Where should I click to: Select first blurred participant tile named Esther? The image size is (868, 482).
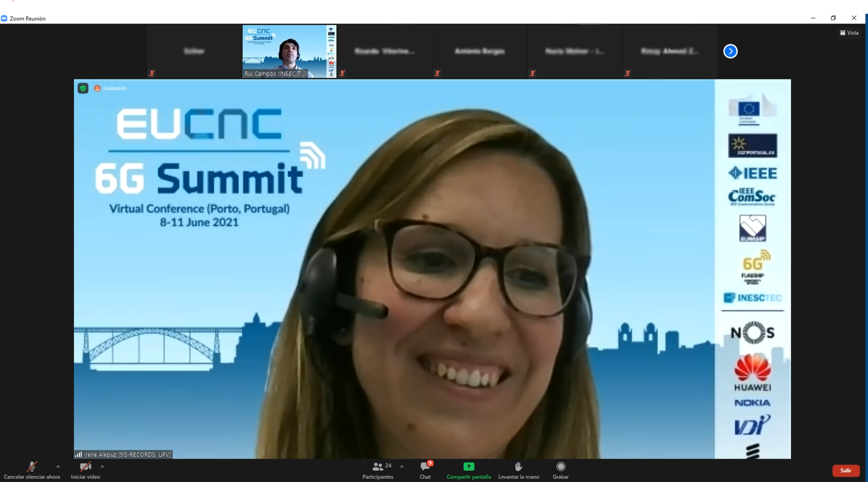pyautogui.click(x=195, y=51)
